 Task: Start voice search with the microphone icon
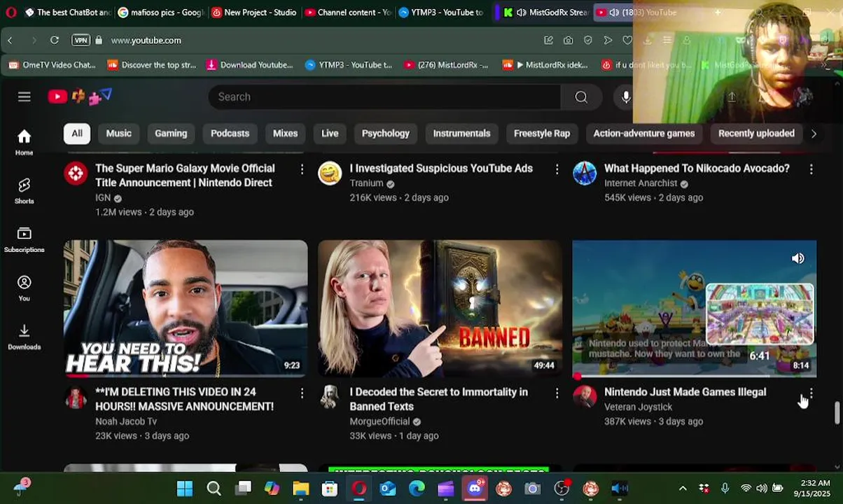626,97
